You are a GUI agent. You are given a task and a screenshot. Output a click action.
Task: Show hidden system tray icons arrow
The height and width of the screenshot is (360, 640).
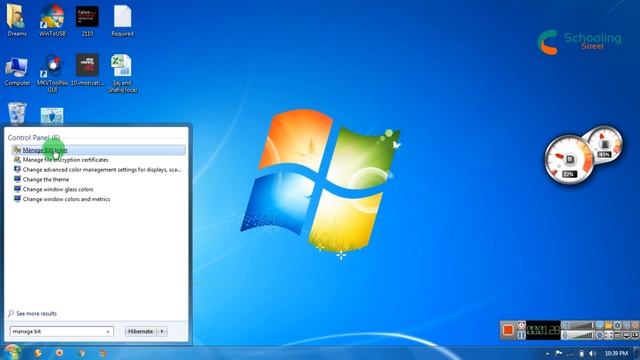click(x=547, y=353)
